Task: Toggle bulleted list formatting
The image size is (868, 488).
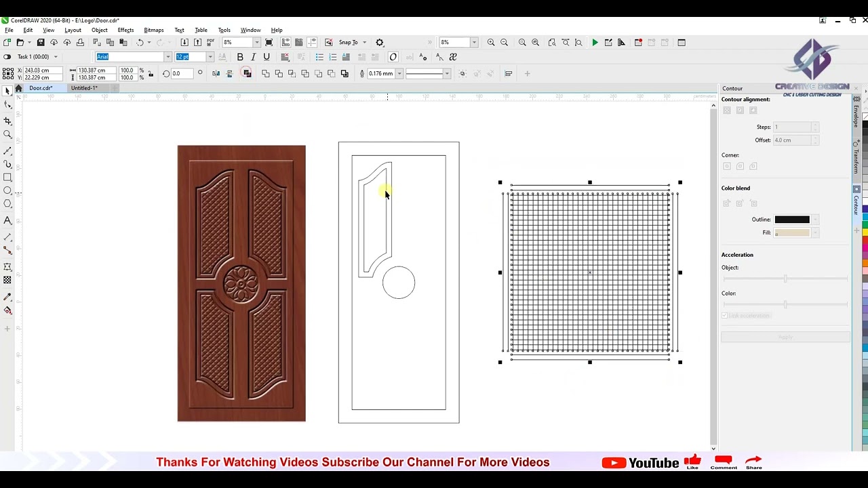Action: coord(319,57)
